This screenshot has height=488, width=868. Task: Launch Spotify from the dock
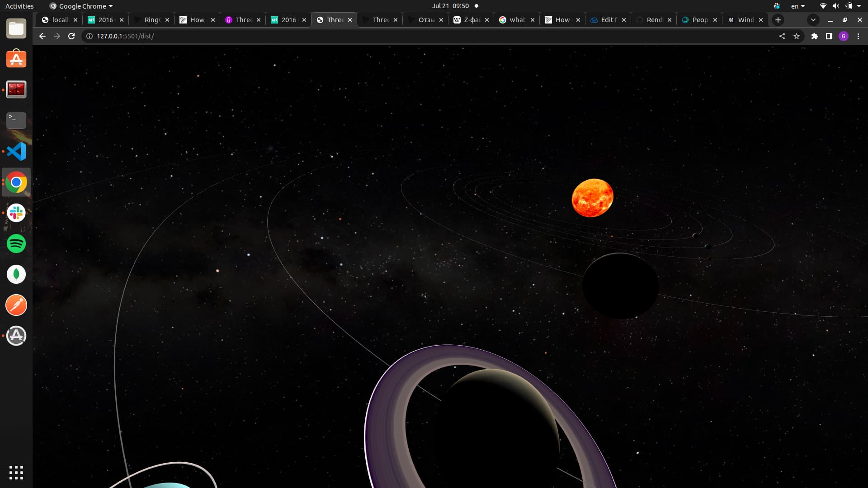[x=16, y=244]
